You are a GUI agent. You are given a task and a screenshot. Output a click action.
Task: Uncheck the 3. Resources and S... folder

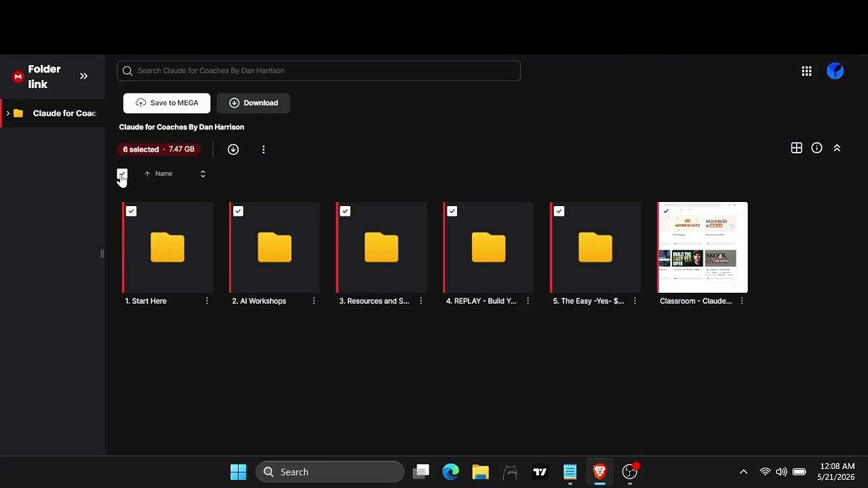tap(345, 211)
